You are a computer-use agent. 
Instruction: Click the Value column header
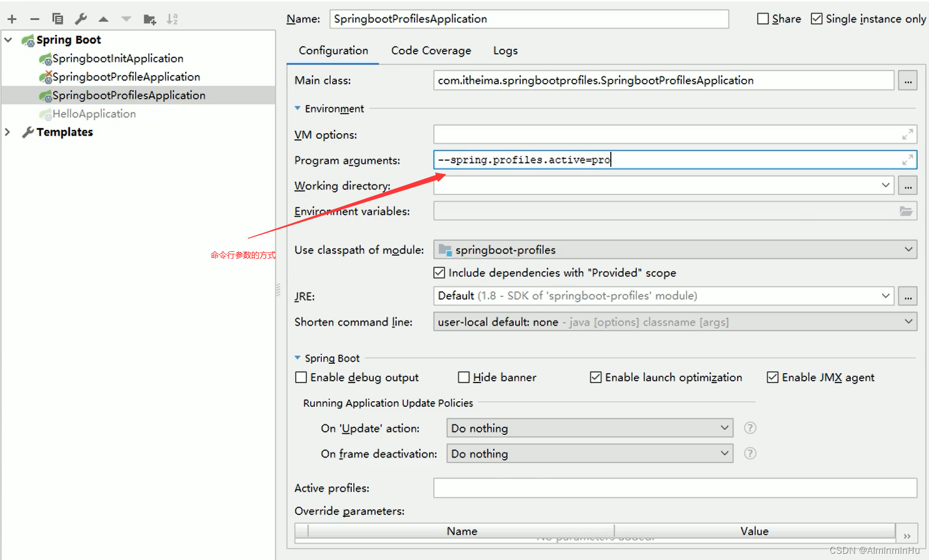click(755, 531)
